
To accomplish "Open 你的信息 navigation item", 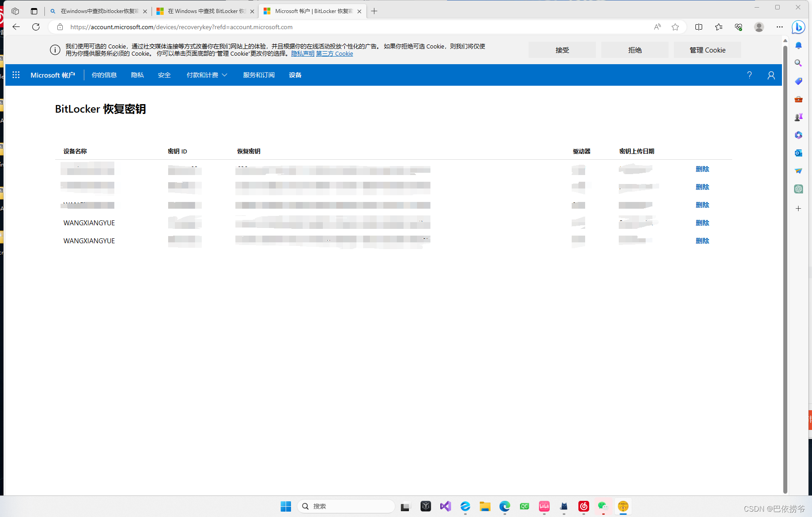I will click(x=104, y=75).
